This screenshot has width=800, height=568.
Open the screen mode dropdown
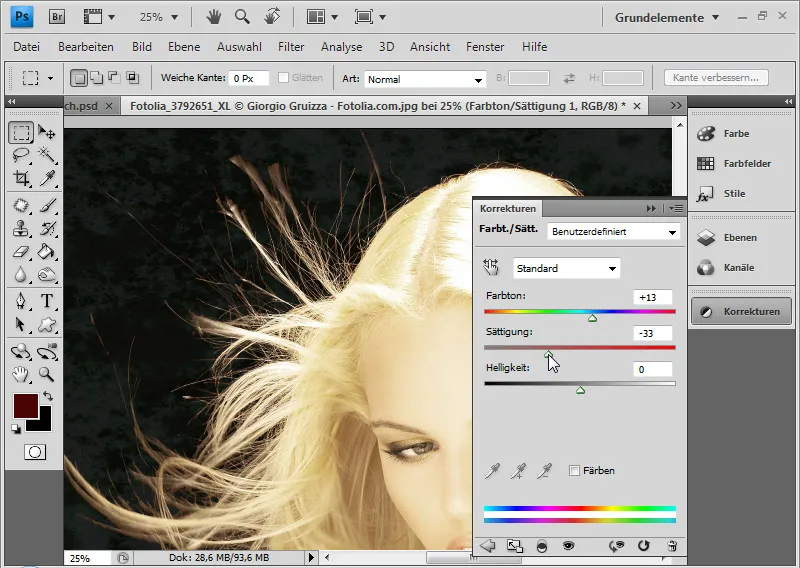point(370,17)
